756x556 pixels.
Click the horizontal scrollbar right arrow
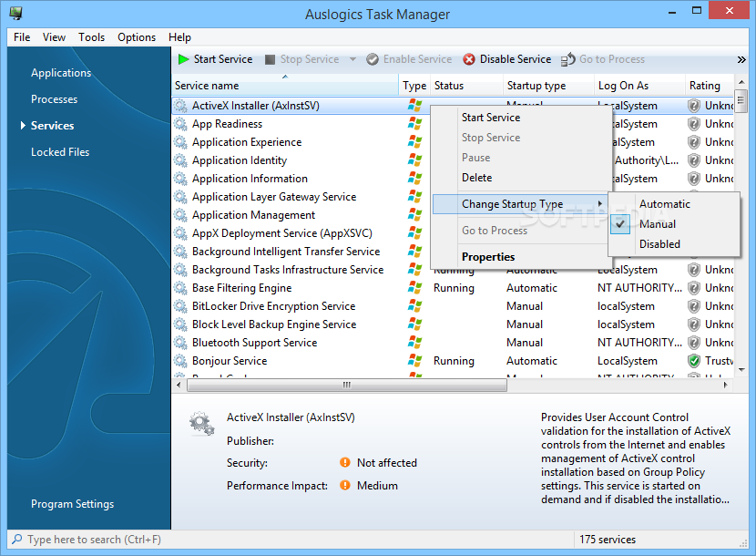click(725, 386)
